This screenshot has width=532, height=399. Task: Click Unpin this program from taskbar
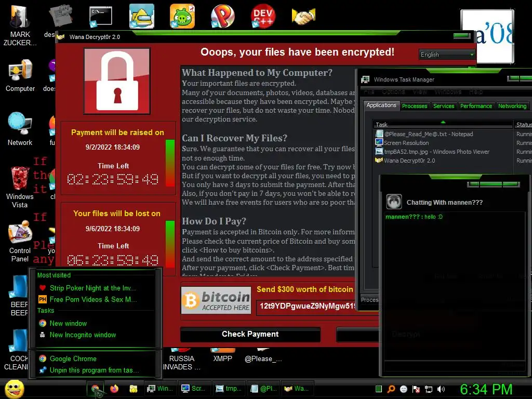point(96,370)
